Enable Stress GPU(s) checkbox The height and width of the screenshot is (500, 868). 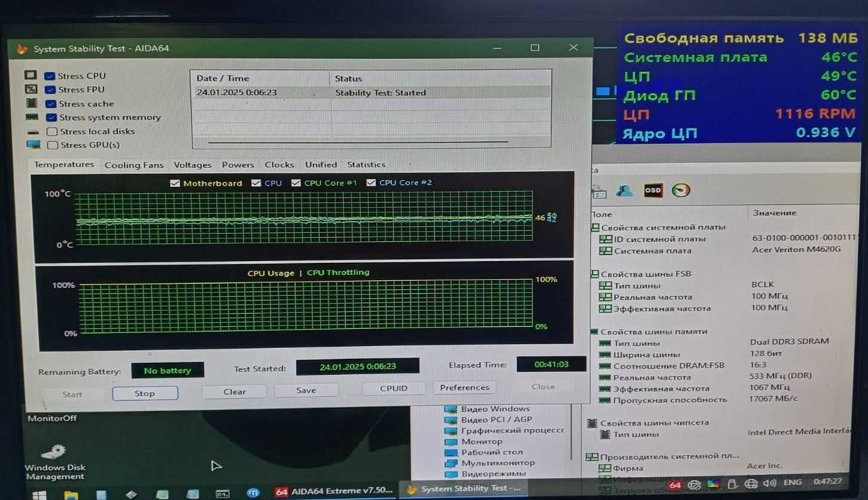(52, 145)
